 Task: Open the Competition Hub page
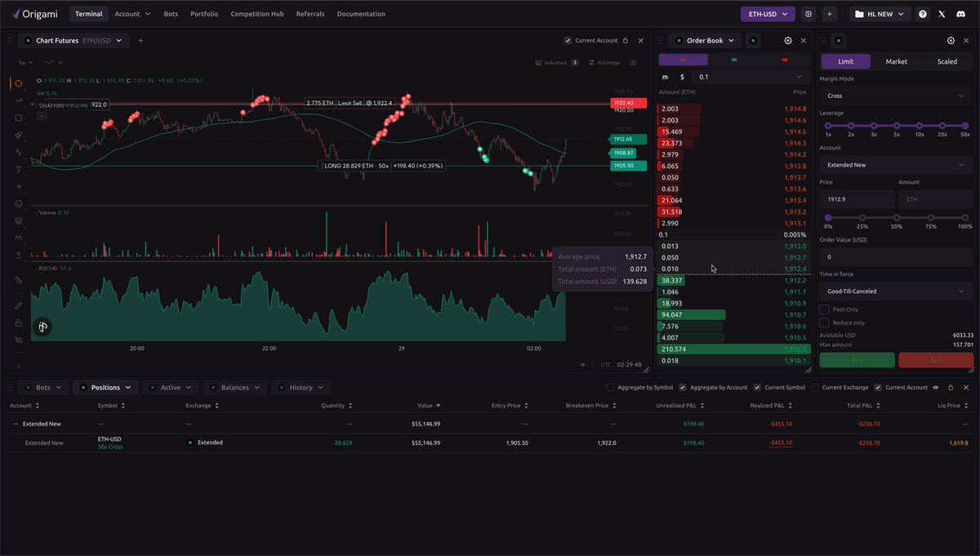pyautogui.click(x=257, y=14)
